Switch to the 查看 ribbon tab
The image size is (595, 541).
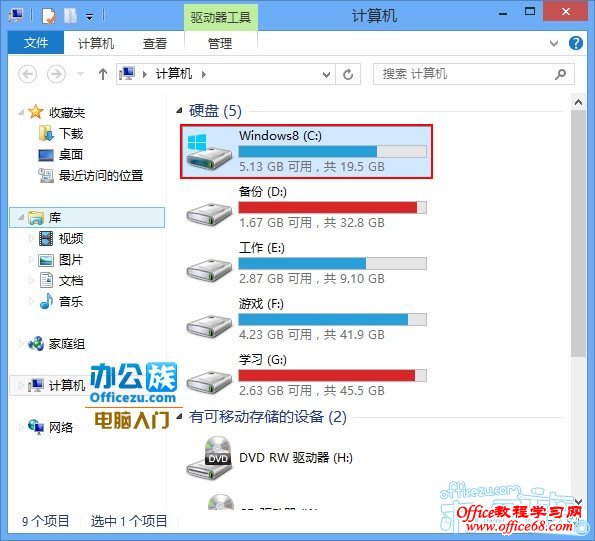pos(154,43)
